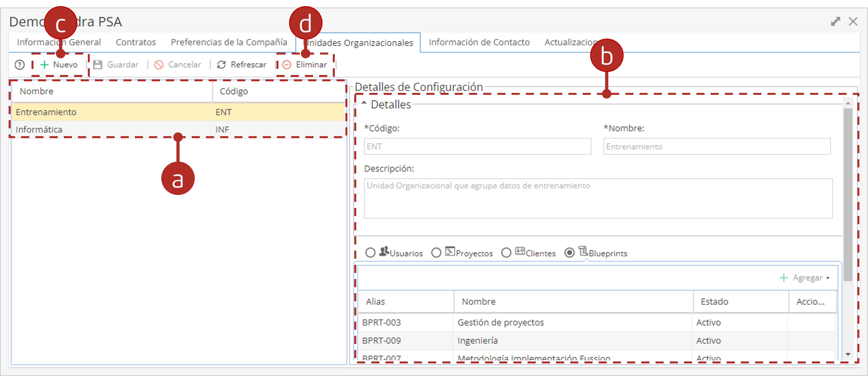Screen dimensions: 868x376
Task: Click the ENT code cell
Action: click(278, 112)
